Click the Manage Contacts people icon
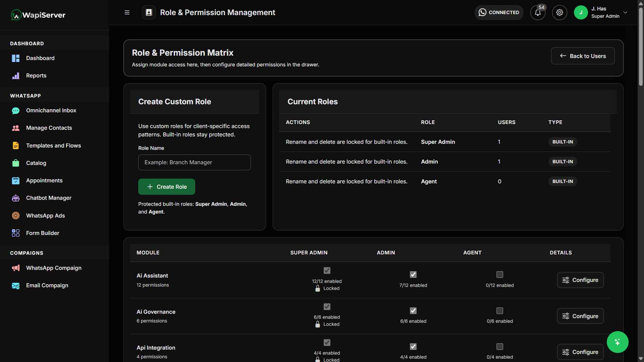Screen dimensions: 644x362 pyautogui.click(x=16, y=128)
